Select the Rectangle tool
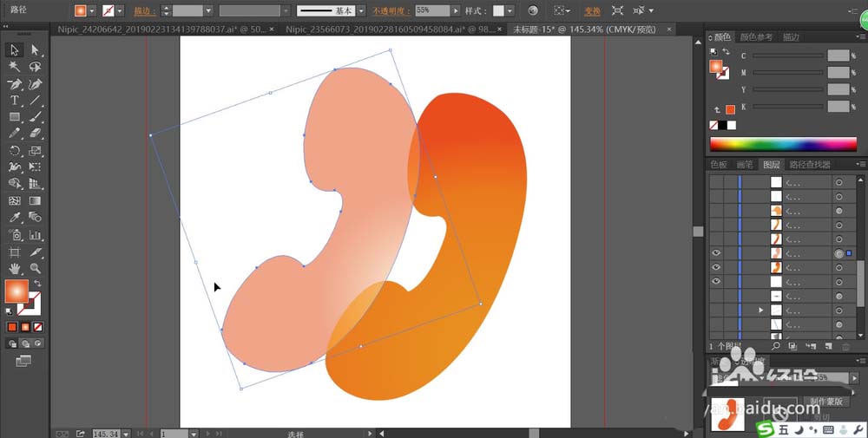 15,117
